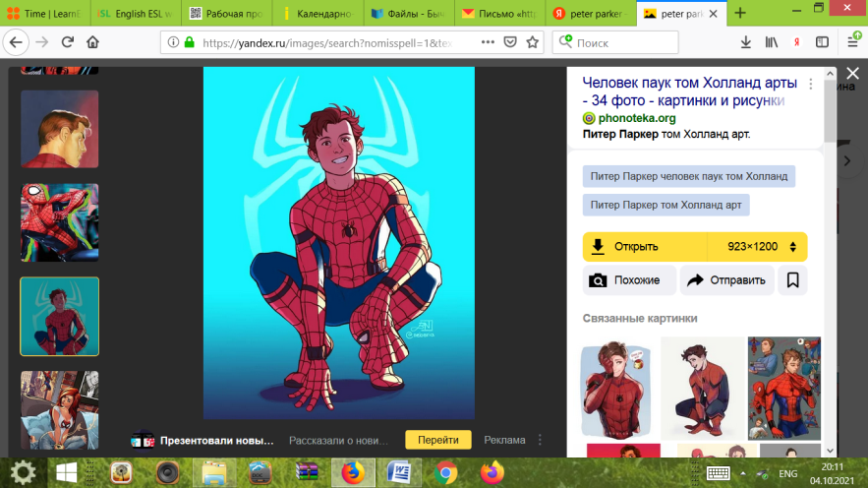Open the settings gear on taskbar

(x=23, y=473)
